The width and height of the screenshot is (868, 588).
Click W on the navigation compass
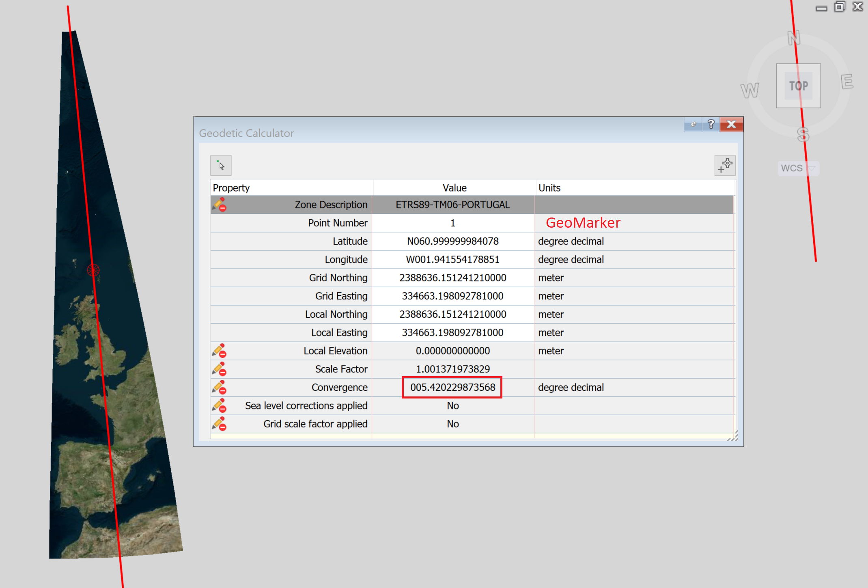coord(750,90)
